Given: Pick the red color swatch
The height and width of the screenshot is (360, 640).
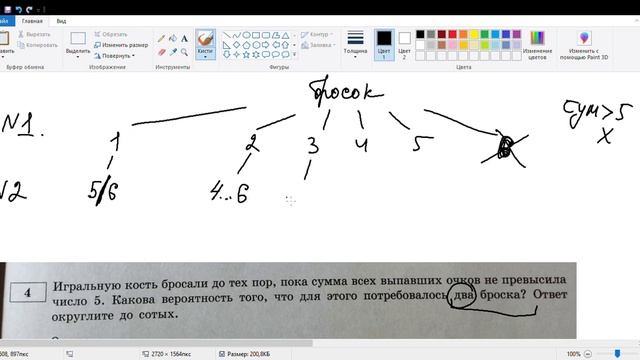Looking at the screenshot, I should click(x=452, y=34).
